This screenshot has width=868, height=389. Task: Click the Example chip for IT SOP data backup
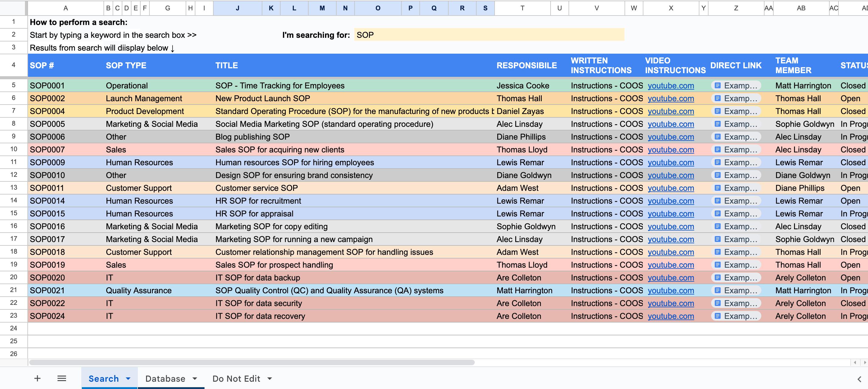(x=737, y=277)
